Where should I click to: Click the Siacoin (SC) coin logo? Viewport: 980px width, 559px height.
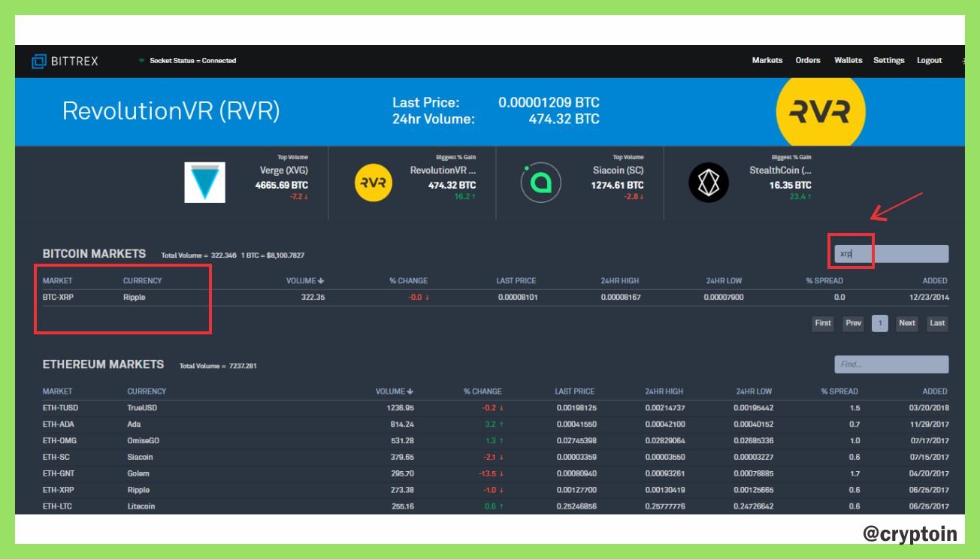[540, 183]
